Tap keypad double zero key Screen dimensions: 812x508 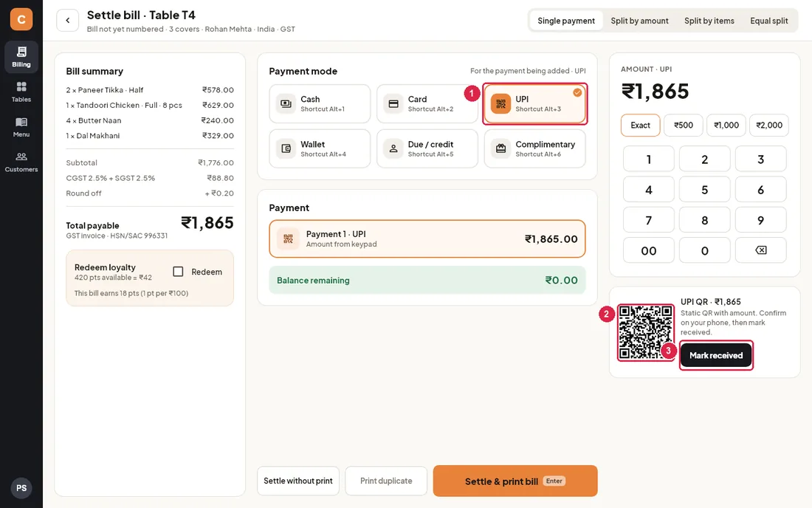(x=648, y=250)
